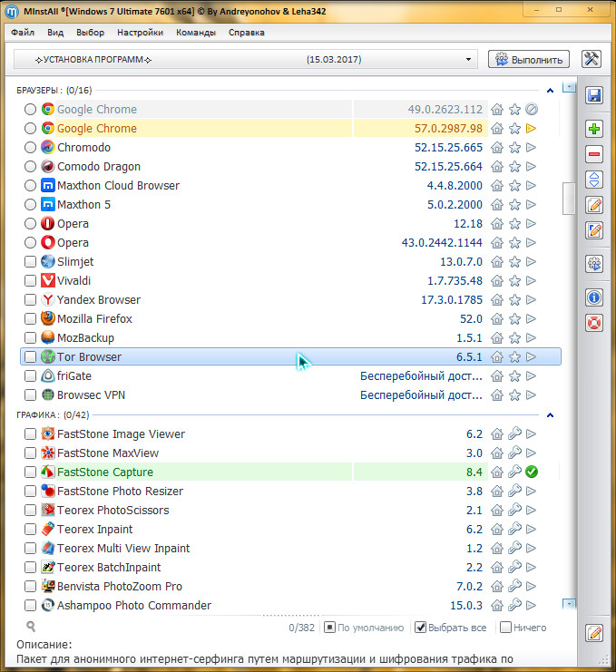Click the orange play arrow for Chrome 57
The width and height of the screenshot is (616, 672).
click(x=531, y=128)
